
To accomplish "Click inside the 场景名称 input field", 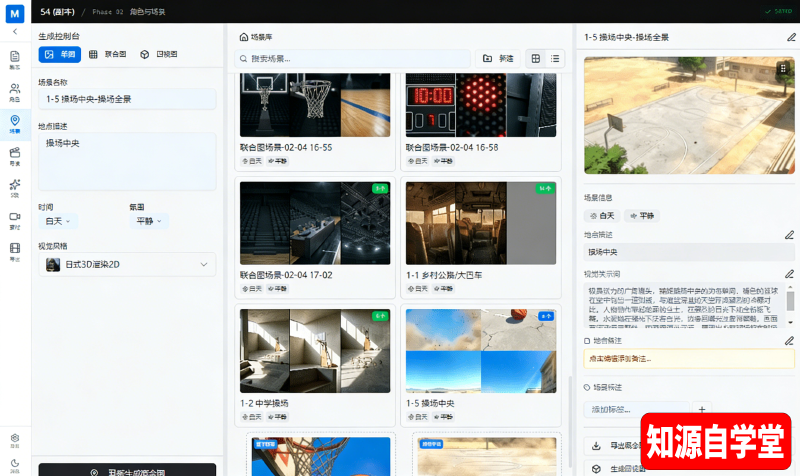I will (x=127, y=99).
